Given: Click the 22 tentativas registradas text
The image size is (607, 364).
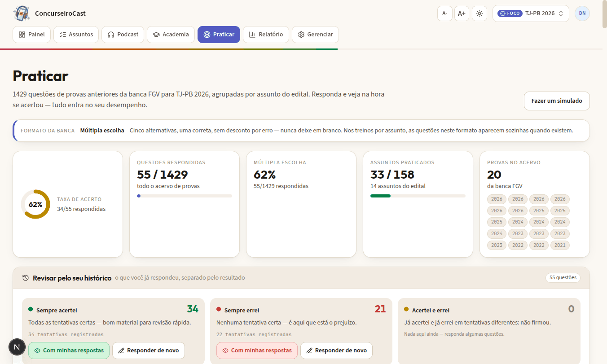Looking at the screenshot, I should [254, 334].
